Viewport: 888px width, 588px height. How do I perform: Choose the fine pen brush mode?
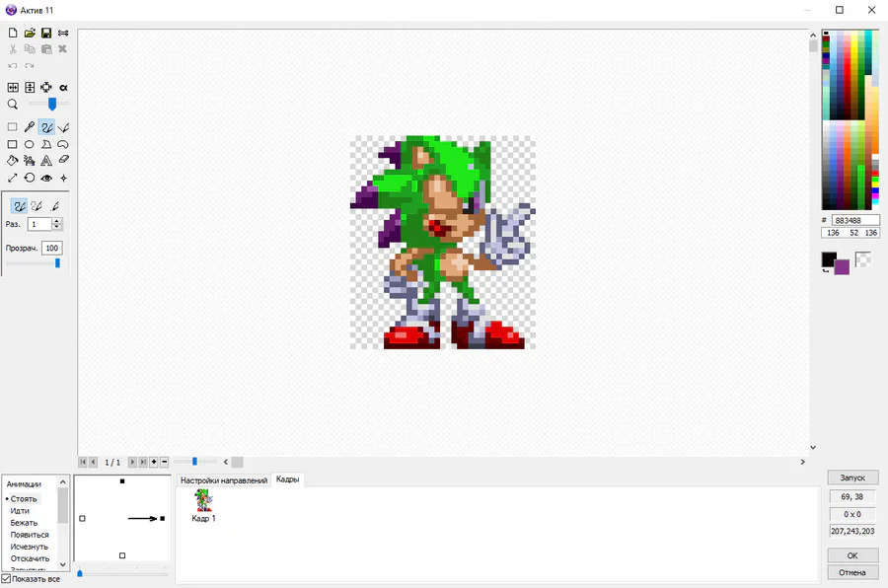pos(54,206)
